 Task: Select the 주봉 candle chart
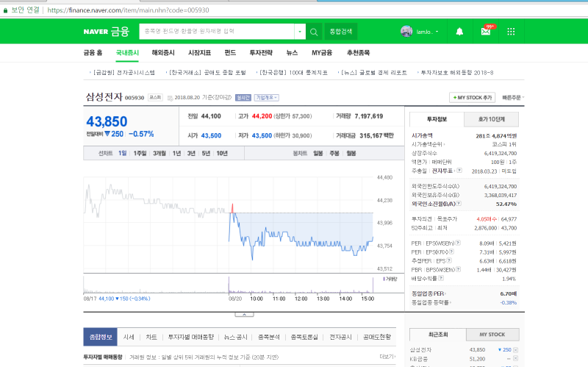pos(334,153)
